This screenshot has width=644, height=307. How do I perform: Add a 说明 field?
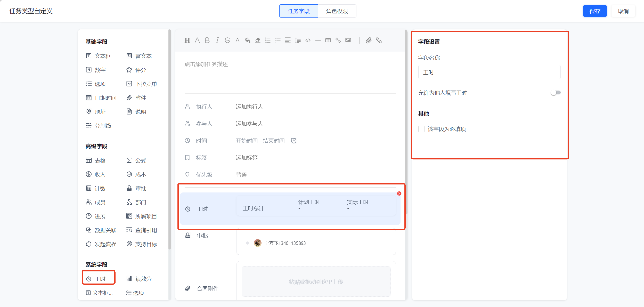(x=136, y=112)
